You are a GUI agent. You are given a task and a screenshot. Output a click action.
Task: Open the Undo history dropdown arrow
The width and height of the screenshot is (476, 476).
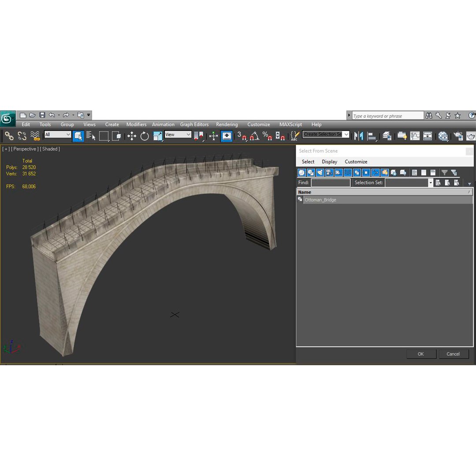tap(59, 115)
